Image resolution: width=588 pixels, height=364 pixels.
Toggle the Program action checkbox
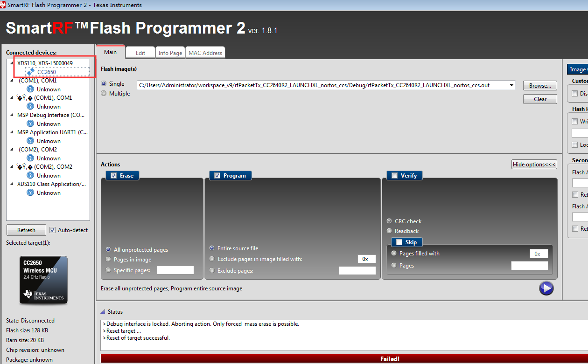pyautogui.click(x=217, y=176)
